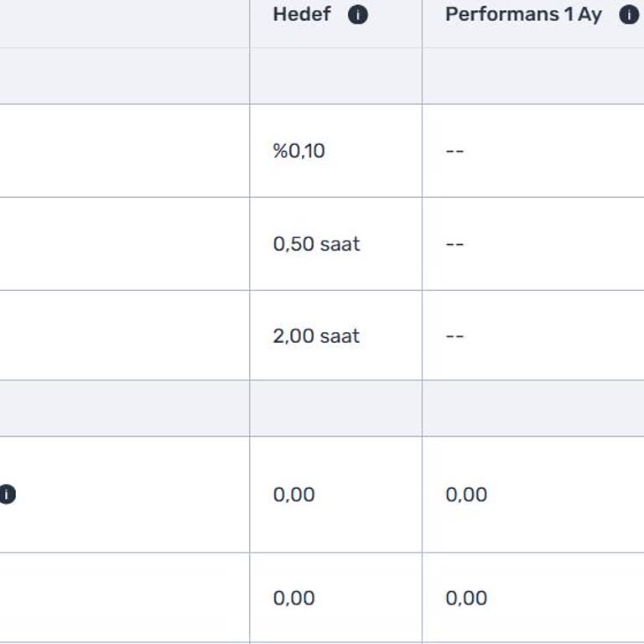Click the performance dash beside 2,00 saat

coord(454,336)
